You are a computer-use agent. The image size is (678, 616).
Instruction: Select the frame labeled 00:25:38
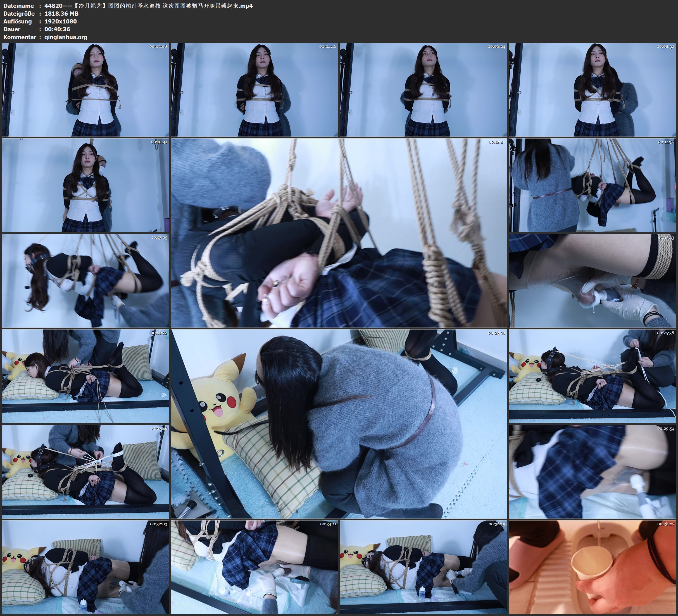point(593,376)
